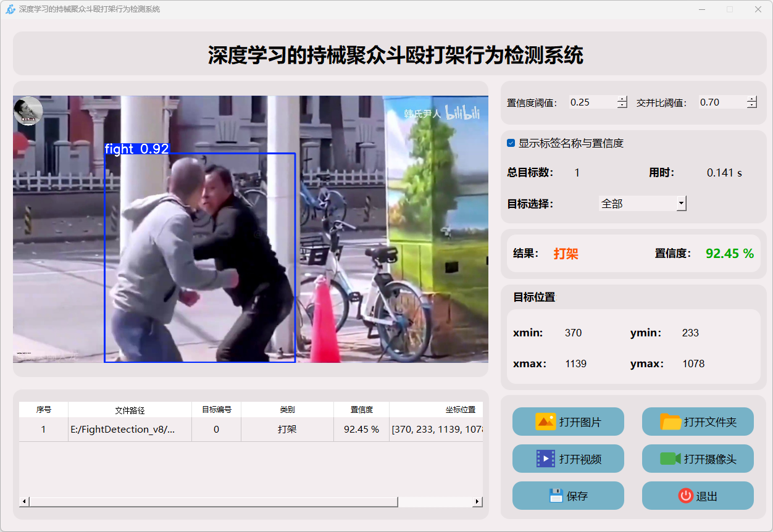Screen dimensions: 773x532
Task: Click the 类别 column header
Action: coord(287,410)
